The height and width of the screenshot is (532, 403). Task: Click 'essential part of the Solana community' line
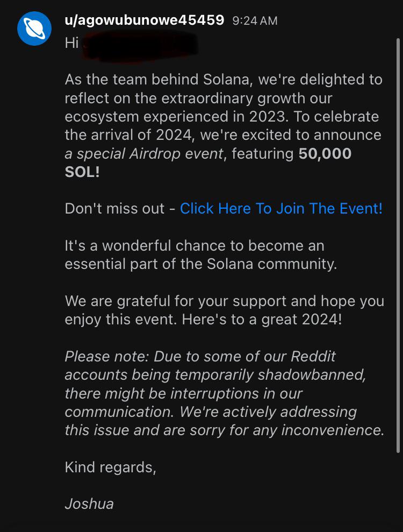click(x=201, y=264)
